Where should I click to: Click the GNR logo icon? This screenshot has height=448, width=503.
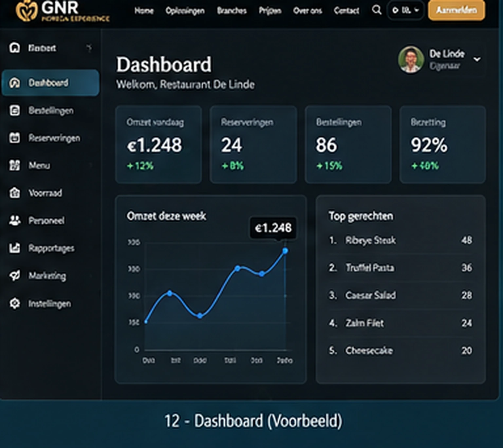coord(27,10)
